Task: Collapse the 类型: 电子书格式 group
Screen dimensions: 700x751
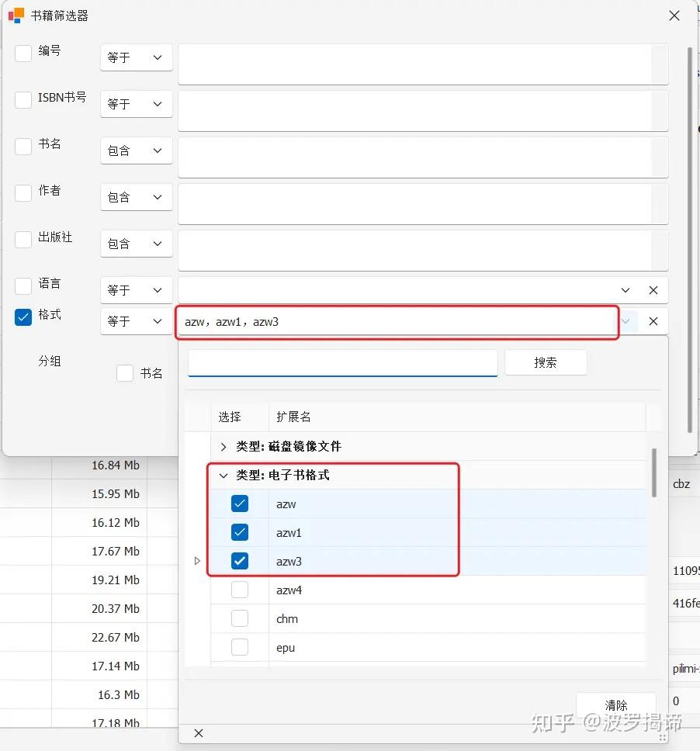Action: [x=223, y=476]
